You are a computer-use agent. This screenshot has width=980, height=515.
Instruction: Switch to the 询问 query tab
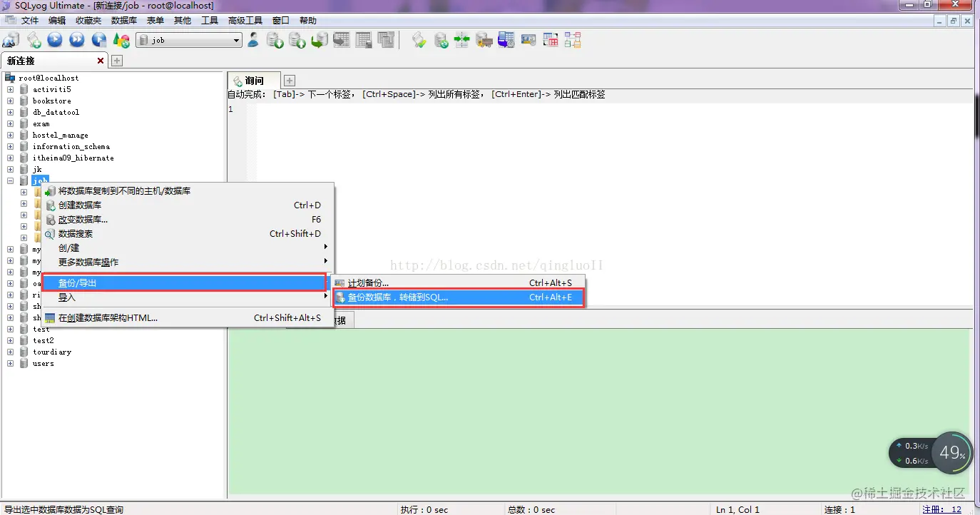tap(253, 81)
